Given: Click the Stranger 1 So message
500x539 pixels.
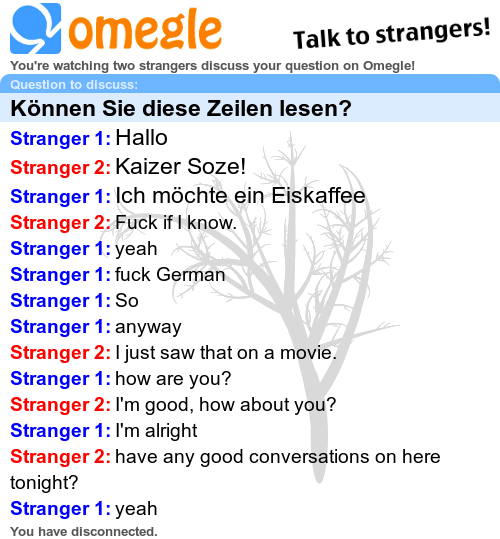Looking at the screenshot, I should click(x=75, y=301).
